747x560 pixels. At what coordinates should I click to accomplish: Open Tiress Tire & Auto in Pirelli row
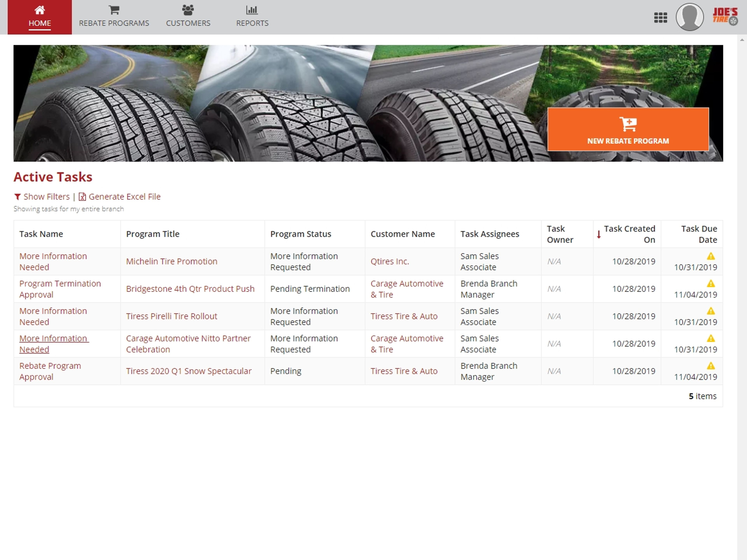point(404,316)
